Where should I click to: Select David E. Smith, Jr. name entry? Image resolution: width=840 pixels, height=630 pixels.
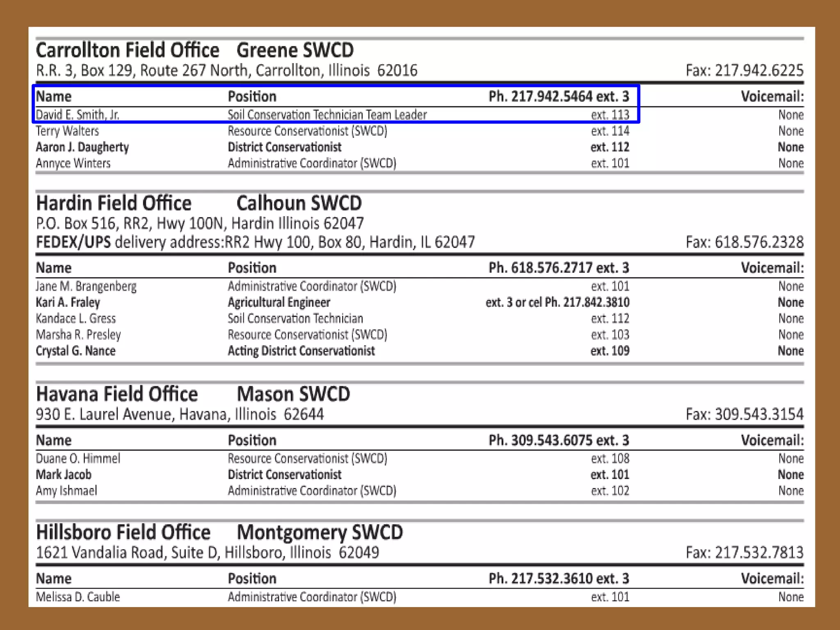coord(78,115)
